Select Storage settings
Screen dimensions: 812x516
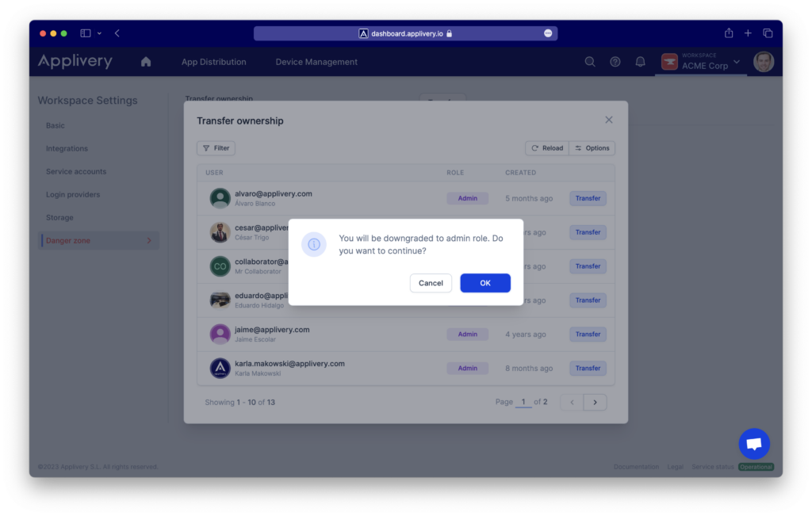[59, 217]
